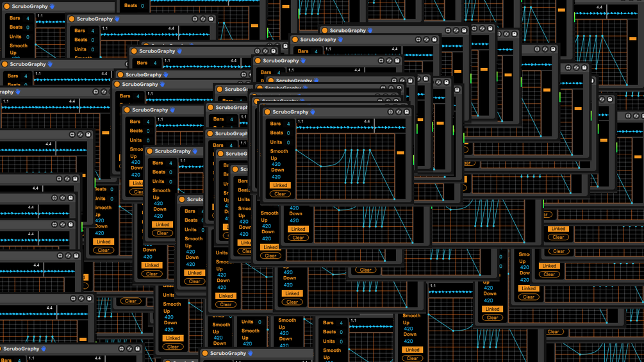This screenshot has width=644, height=362.
Task: Click the envelope graph in frontmost ScruboGraphy device
Action: tap(345, 167)
